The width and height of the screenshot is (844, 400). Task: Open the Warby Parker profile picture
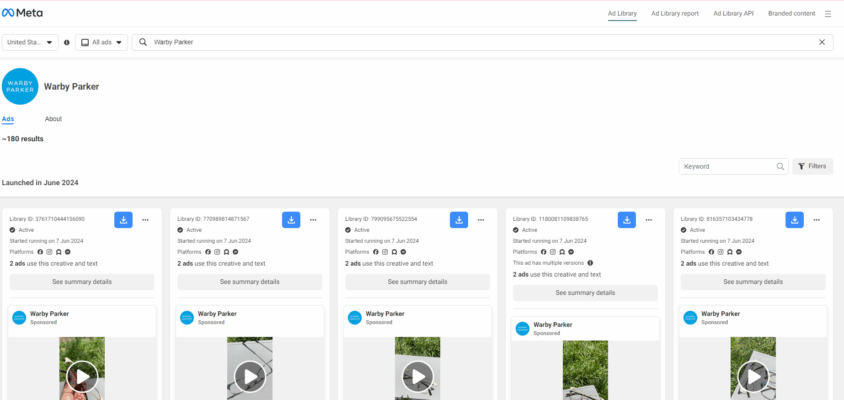(x=20, y=86)
